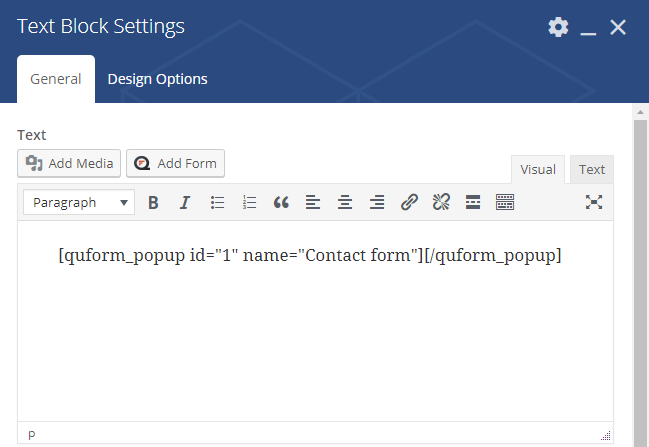The width and height of the screenshot is (649, 447).
Task: Switch to the General tab
Action: pos(56,79)
